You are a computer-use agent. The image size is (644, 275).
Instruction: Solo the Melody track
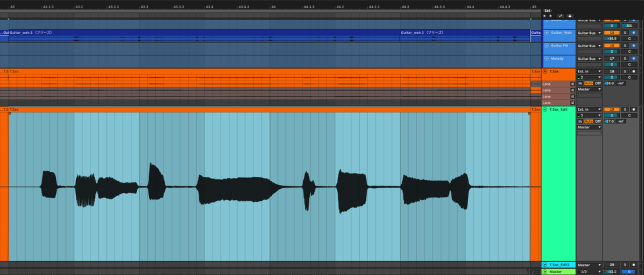tap(625, 59)
